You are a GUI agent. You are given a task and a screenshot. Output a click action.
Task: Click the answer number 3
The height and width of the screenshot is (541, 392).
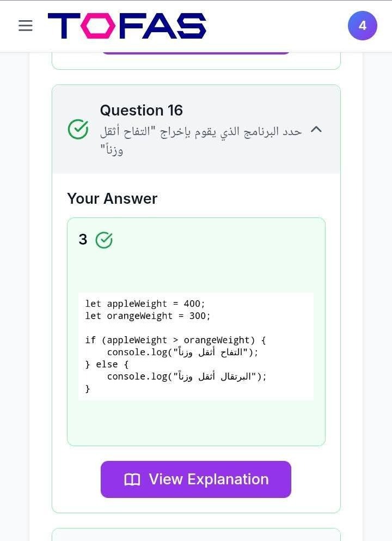coord(83,240)
